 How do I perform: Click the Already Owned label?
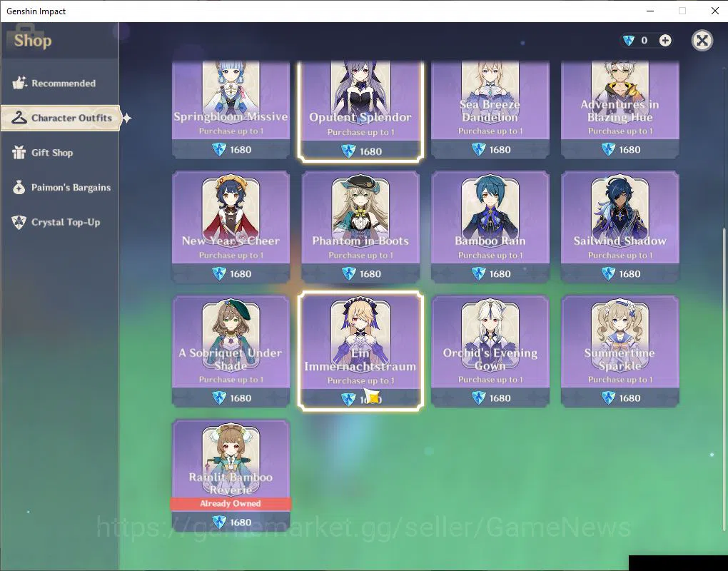tap(231, 504)
